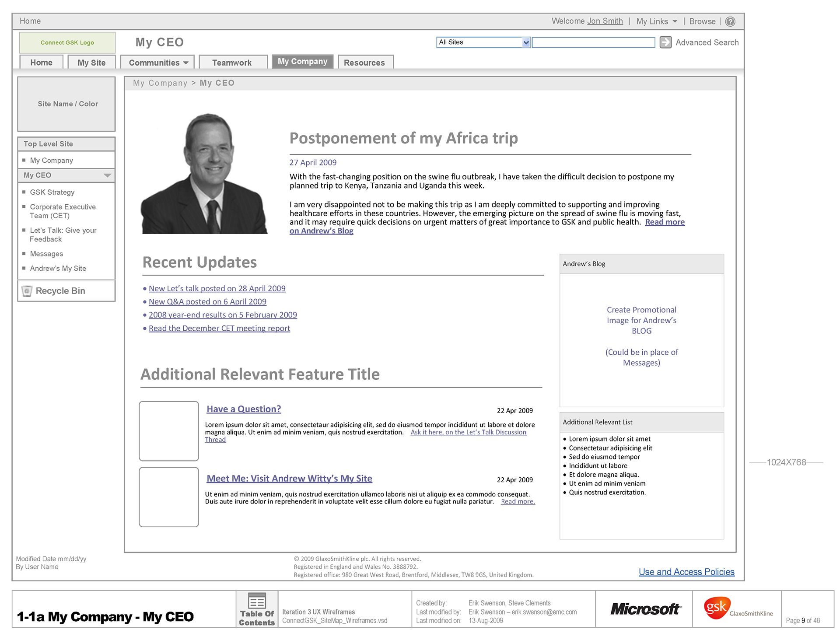
Task: Click the help question mark icon
Action: point(730,21)
